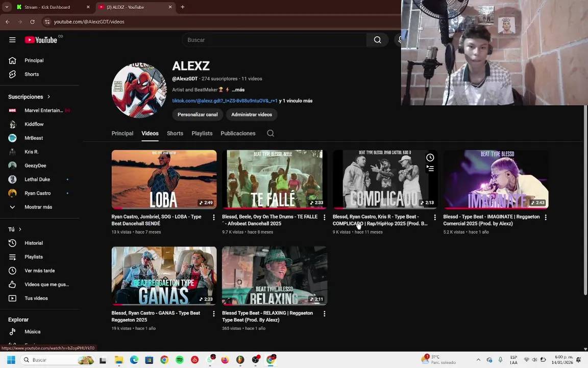This screenshot has width=588, height=368.
Task: Open options menu for IMAGINATE video
Action: [546, 217]
